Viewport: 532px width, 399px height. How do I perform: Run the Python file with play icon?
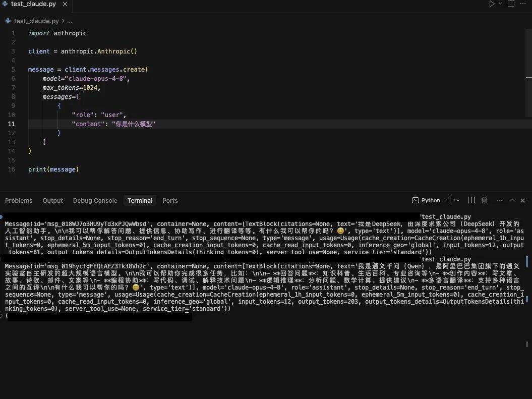tap(492, 4)
